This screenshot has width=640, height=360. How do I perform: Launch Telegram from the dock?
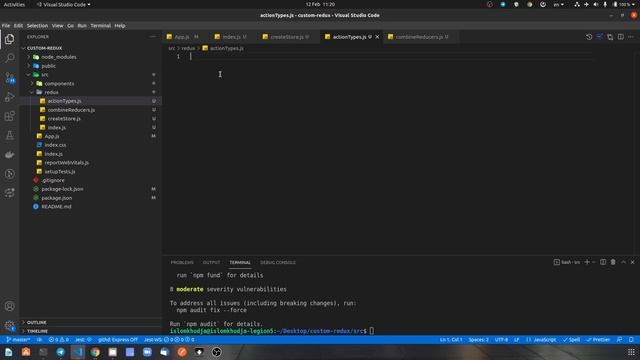click(x=60, y=352)
